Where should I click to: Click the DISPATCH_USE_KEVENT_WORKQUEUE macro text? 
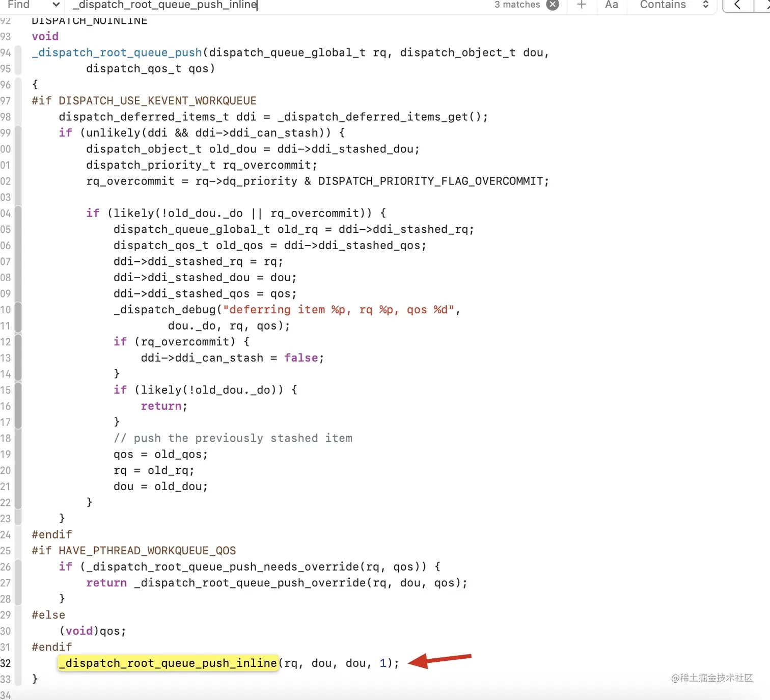(x=157, y=100)
